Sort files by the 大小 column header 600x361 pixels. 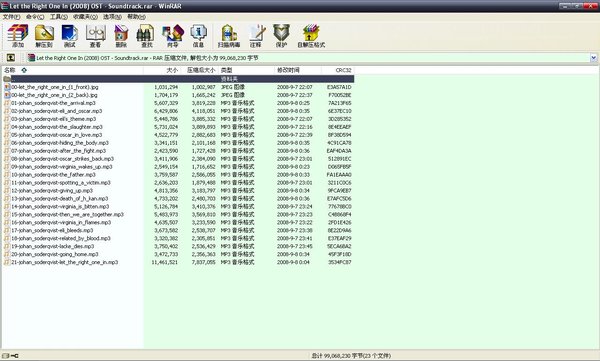(x=161, y=70)
